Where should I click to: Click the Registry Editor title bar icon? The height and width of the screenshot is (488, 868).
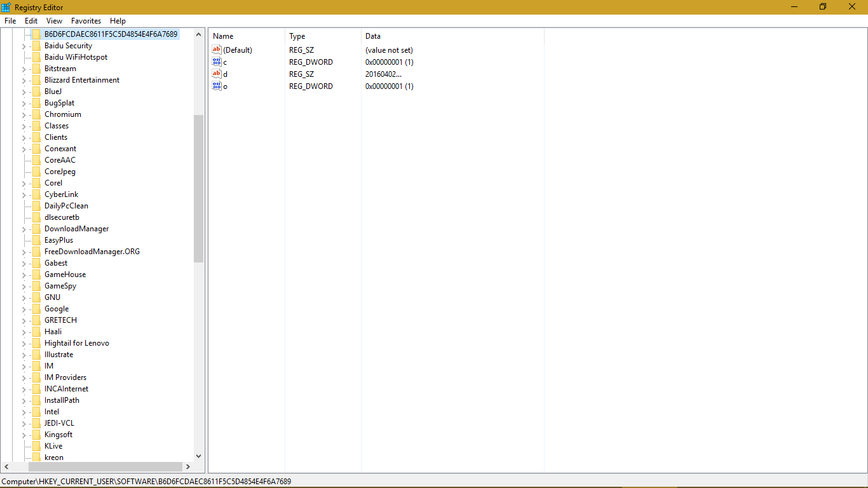(x=6, y=7)
